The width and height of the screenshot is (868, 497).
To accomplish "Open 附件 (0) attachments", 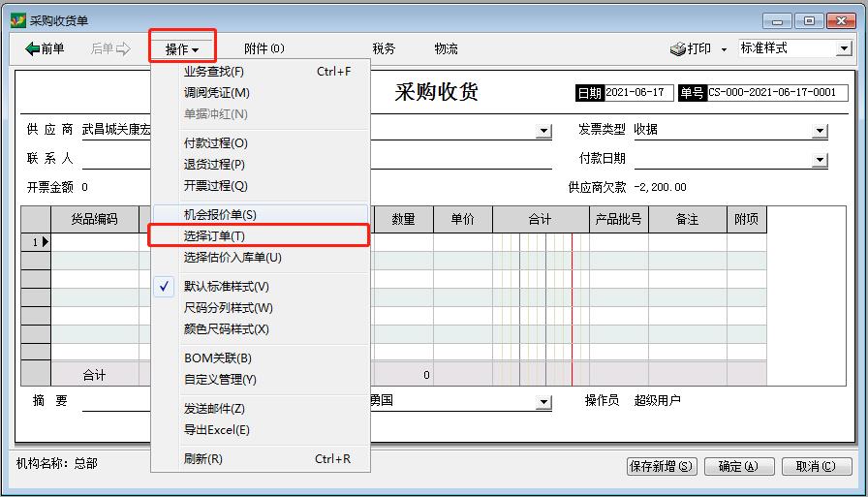I will pos(264,48).
